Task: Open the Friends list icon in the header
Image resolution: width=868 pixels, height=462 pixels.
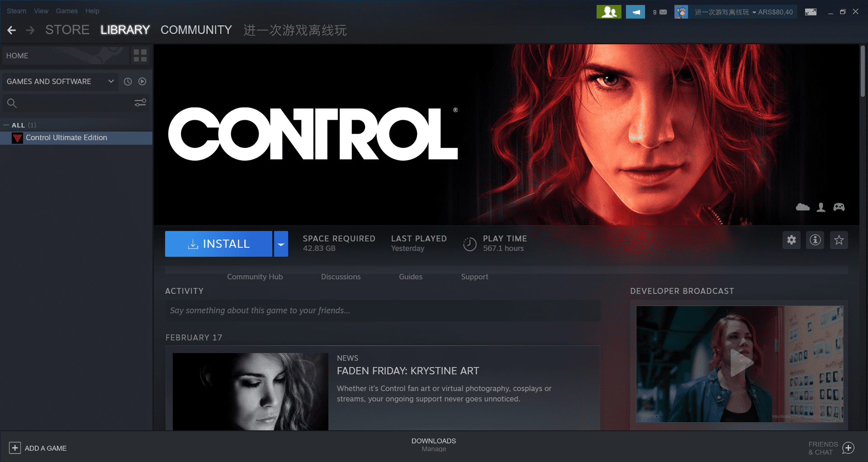Action: pyautogui.click(x=609, y=11)
